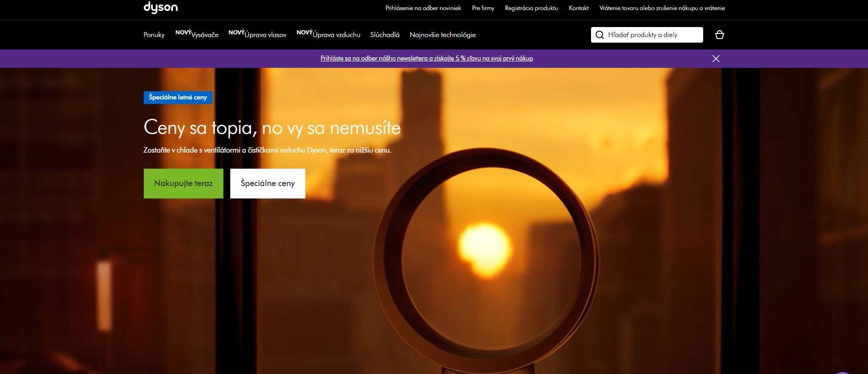
Task: Click the newsletter 5 % discount link
Action: 427,58
